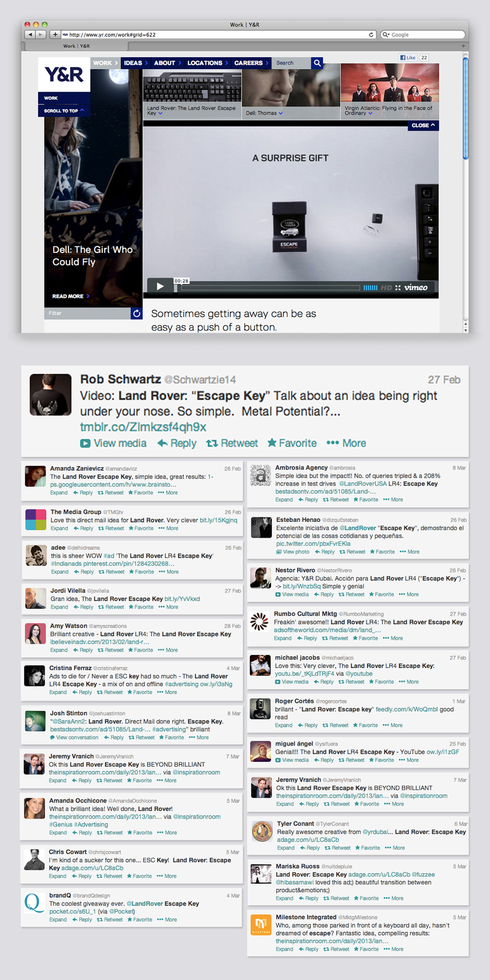Click the SCROLL TO TOP button
The image size is (490, 980).
click(x=64, y=111)
